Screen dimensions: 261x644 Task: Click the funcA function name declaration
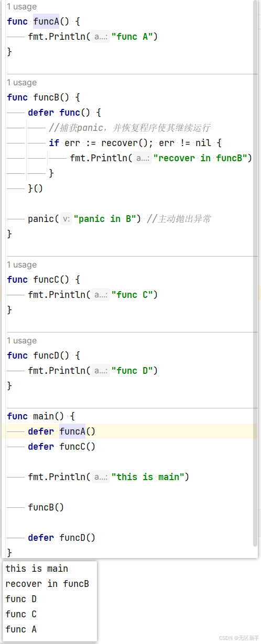coord(46,21)
